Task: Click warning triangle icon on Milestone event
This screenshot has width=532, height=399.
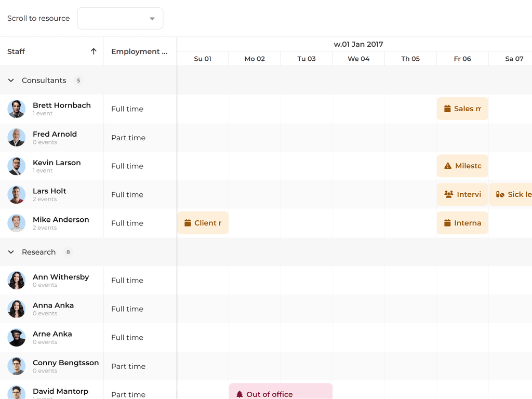Action: coord(448,166)
